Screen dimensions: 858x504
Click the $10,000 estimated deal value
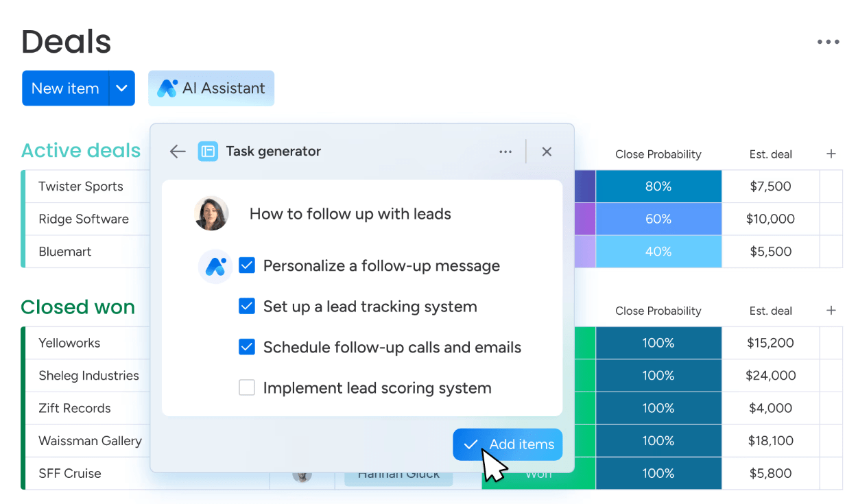point(771,219)
